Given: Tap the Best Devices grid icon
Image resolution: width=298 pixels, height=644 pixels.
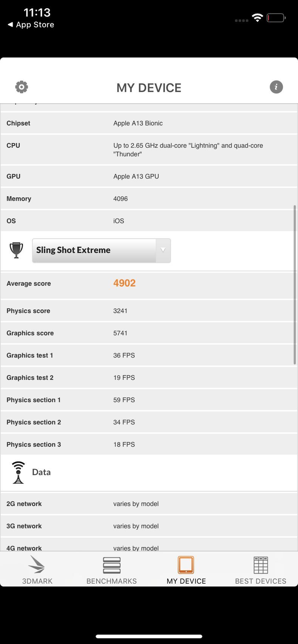Looking at the screenshot, I should click(x=261, y=565).
